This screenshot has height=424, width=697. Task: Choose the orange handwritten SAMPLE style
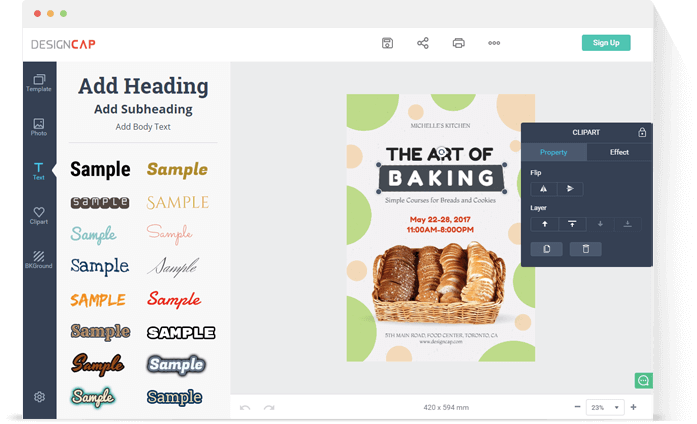pyautogui.click(x=98, y=300)
